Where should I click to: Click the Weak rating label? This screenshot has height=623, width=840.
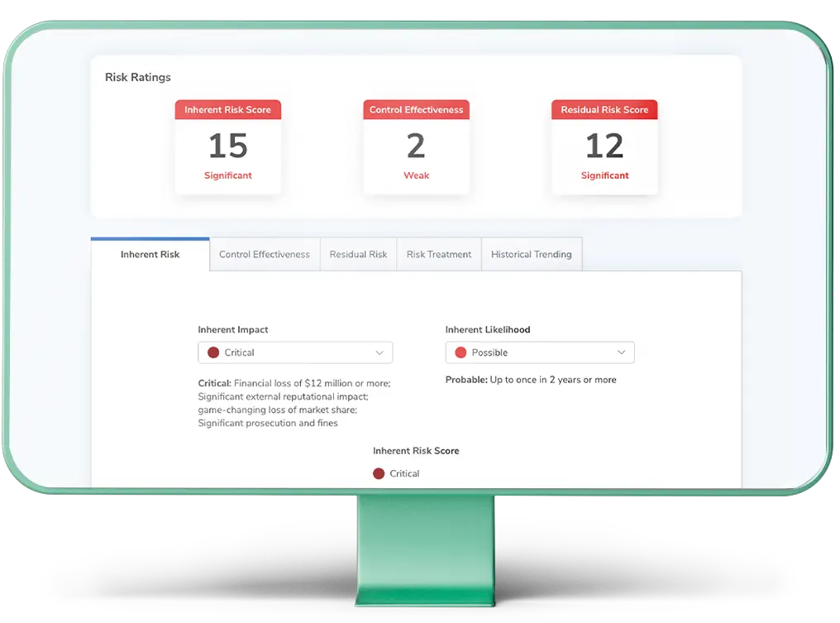pos(416,175)
